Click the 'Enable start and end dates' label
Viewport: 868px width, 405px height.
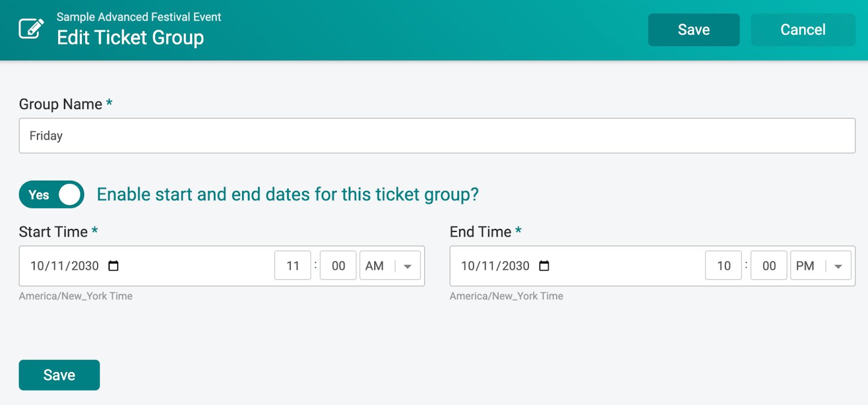tap(288, 194)
